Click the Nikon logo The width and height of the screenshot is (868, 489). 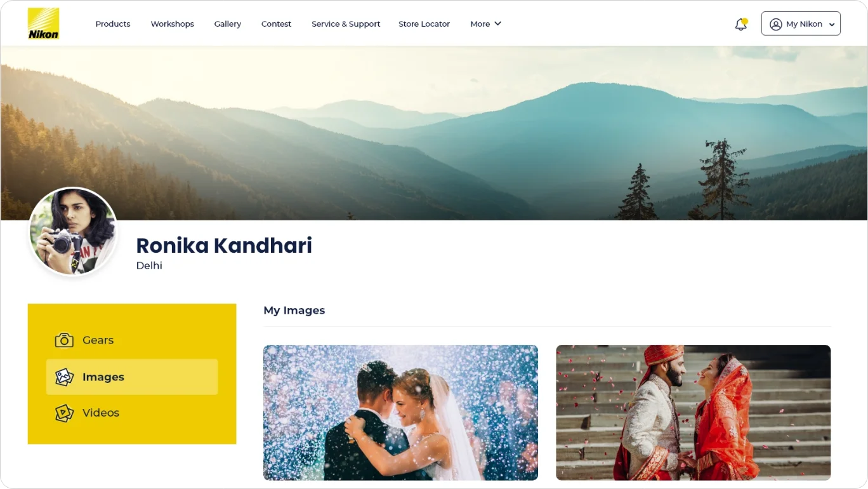click(43, 23)
